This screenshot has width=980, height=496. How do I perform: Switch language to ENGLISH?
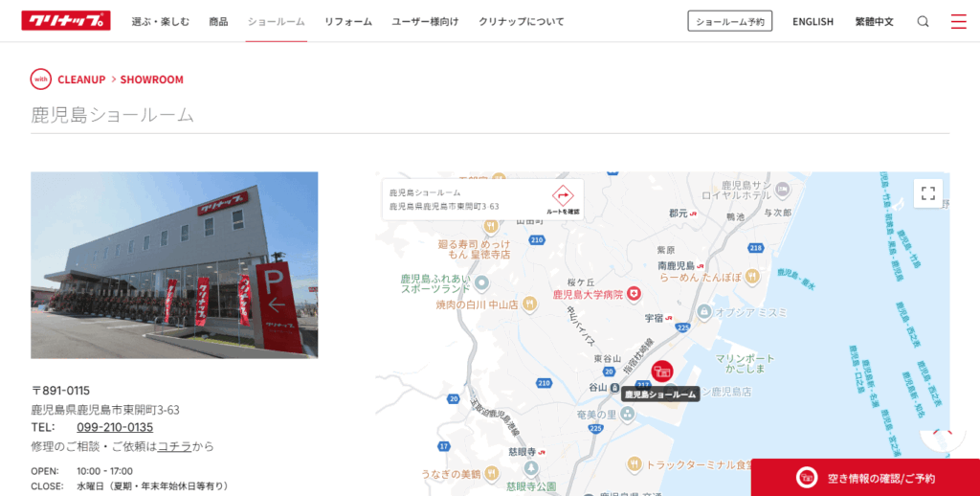pyautogui.click(x=813, y=21)
